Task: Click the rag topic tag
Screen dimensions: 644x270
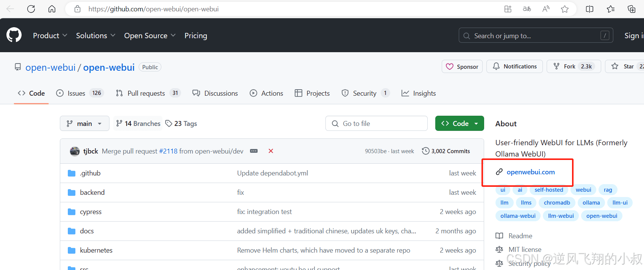Action: pos(608,190)
